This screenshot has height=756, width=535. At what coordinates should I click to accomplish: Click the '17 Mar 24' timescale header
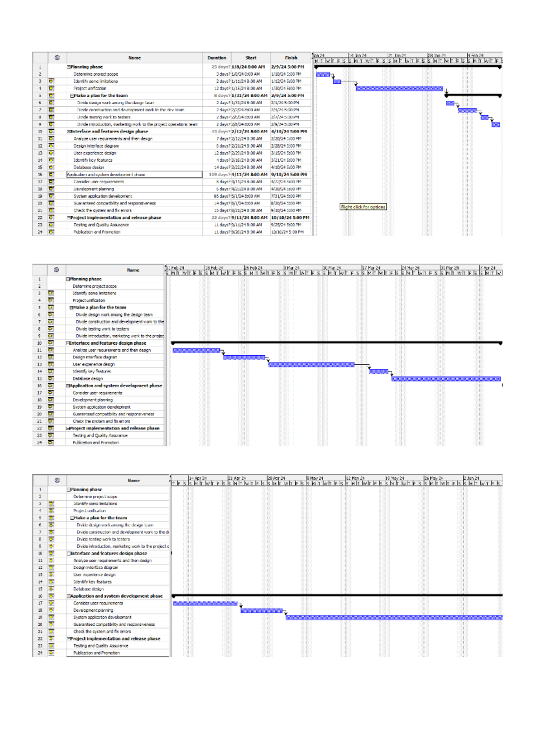(381, 267)
